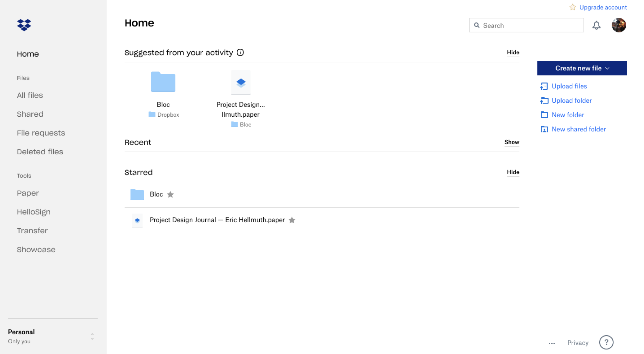Click the paper document icon in Starred list
Image resolution: width=644 pixels, height=354 pixels.
137,220
